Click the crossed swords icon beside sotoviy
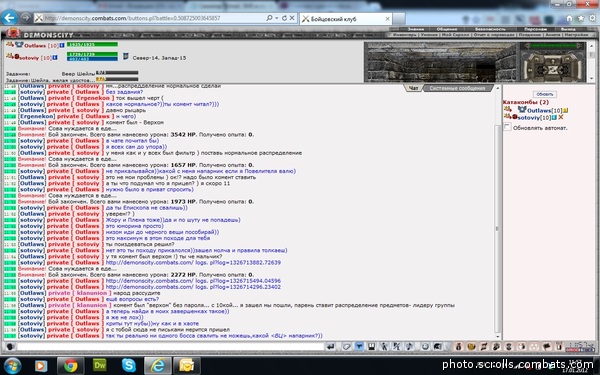 [561, 117]
